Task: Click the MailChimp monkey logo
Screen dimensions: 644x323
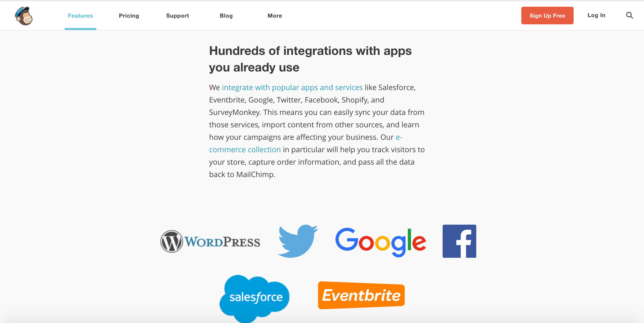Action: [24, 16]
